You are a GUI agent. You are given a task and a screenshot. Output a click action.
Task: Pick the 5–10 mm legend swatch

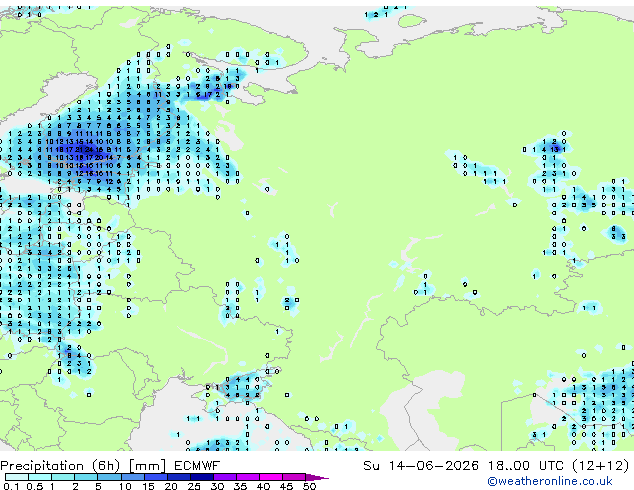[109, 477]
